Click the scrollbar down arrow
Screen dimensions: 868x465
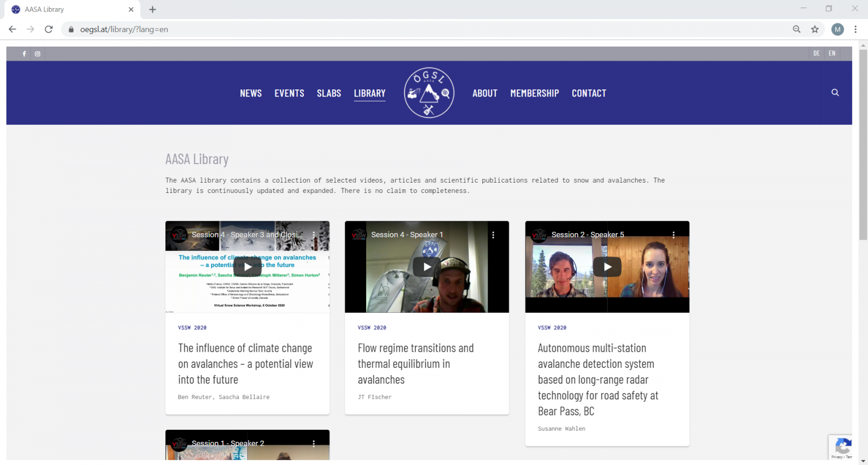coord(863,460)
